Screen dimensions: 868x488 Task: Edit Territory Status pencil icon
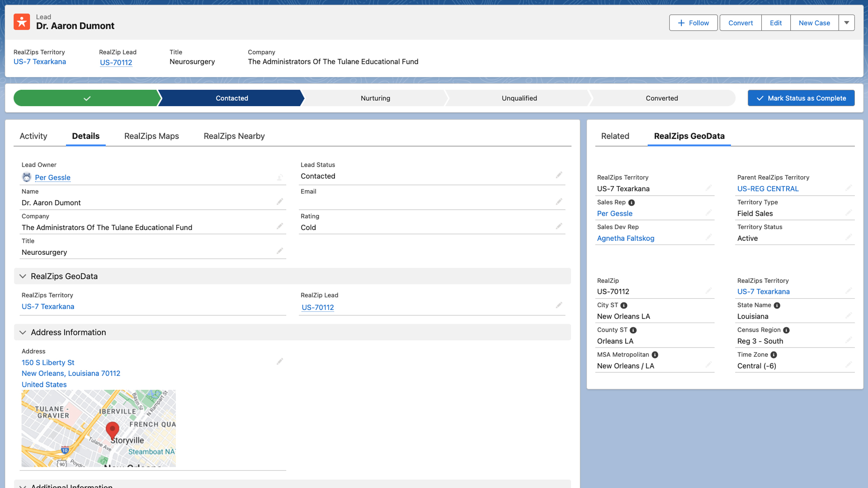coord(849,237)
